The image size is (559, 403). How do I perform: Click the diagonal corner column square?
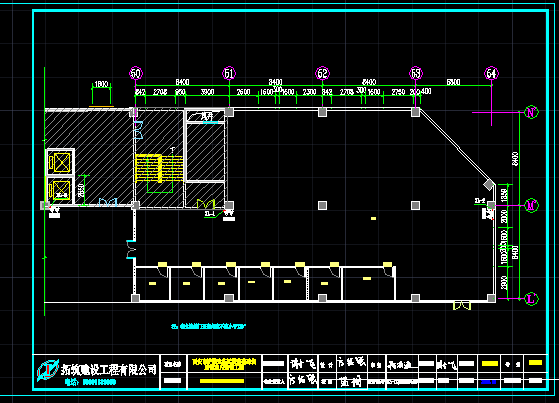point(489,184)
